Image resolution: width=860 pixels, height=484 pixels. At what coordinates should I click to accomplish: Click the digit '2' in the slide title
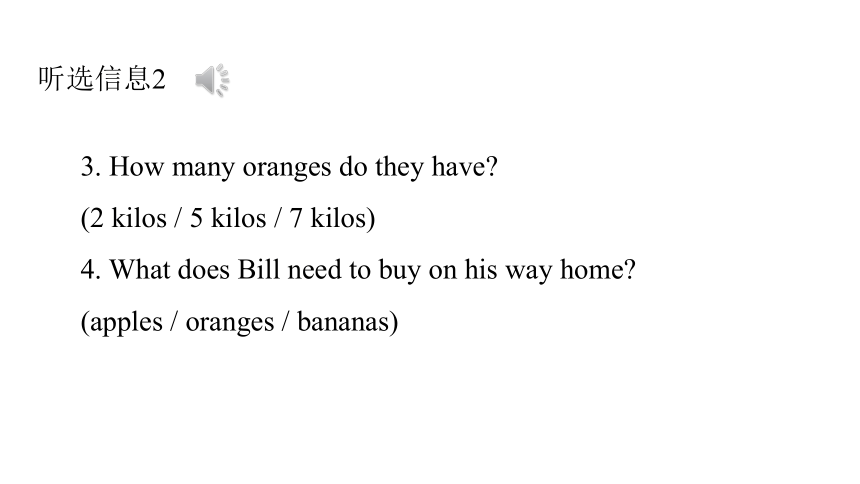tap(159, 80)
